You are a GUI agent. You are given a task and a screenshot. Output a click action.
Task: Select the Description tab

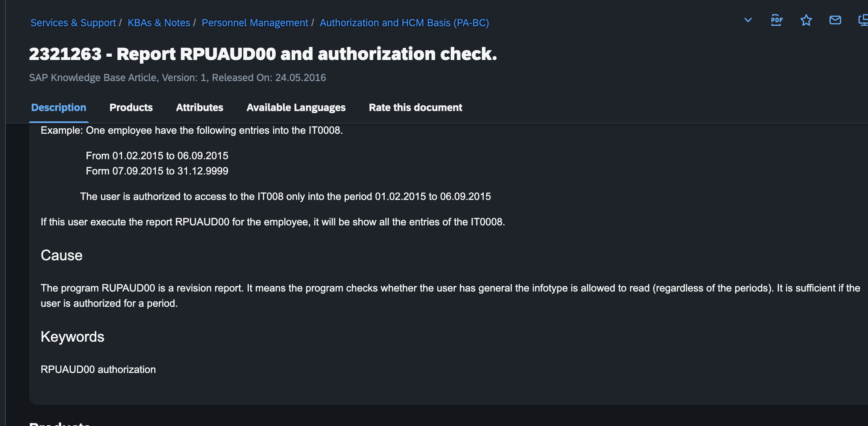[x=59, y=108]
